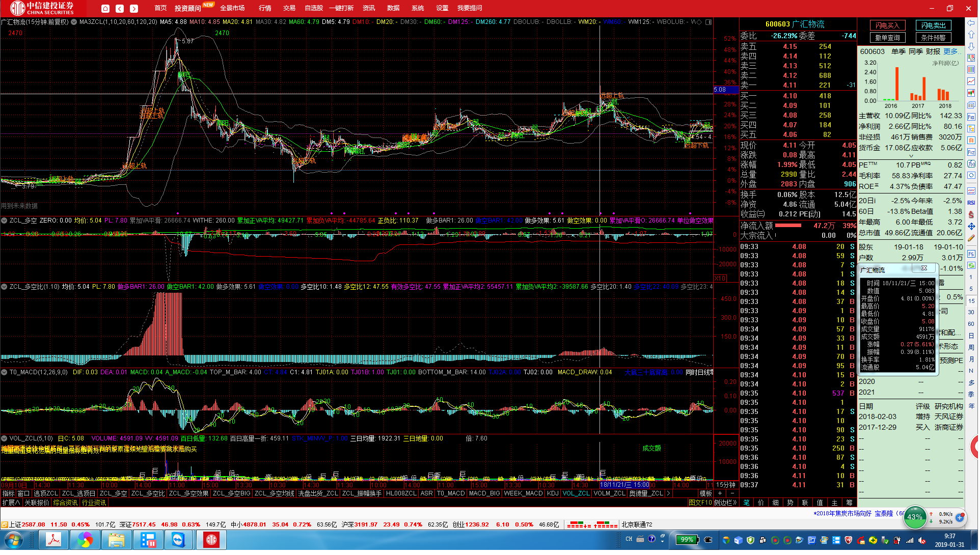Click the blue circle-in-square sidebar icon
This screenshot has width=980, height=555.
[971, 176]
